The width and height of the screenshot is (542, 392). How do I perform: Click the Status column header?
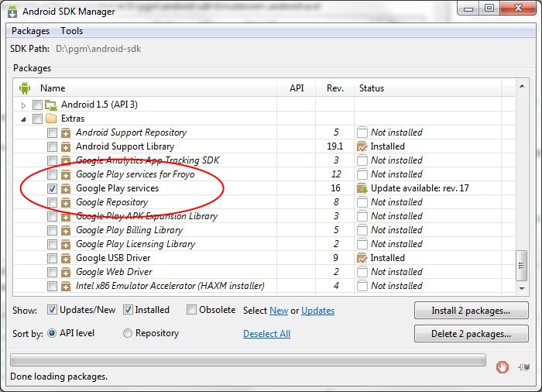pos(372,88)
